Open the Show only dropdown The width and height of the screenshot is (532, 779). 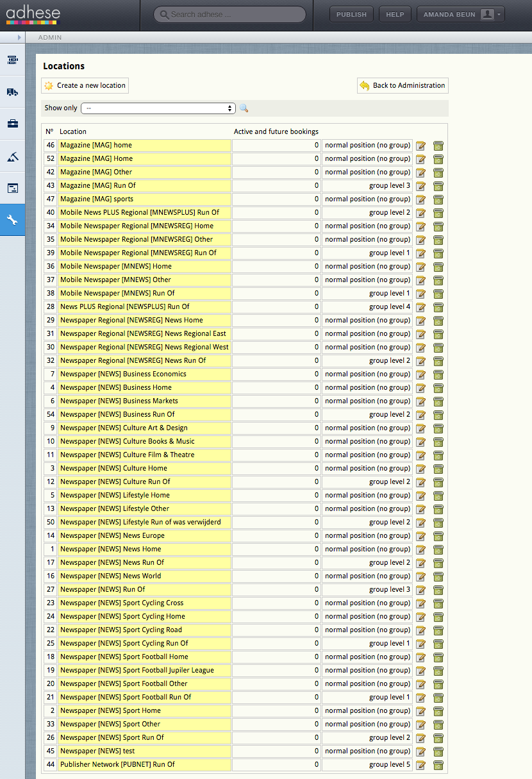point(158,108)
